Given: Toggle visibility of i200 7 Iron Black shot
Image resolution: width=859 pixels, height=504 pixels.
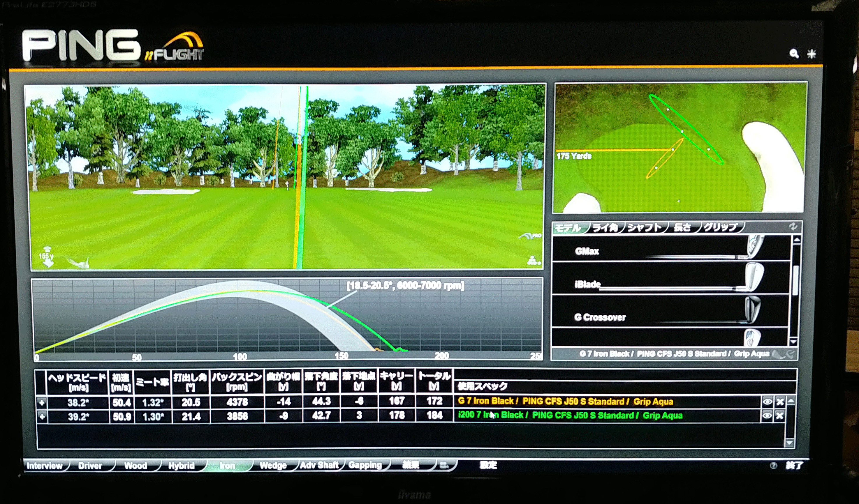Looking at the screenshot, I should (767, 415).
